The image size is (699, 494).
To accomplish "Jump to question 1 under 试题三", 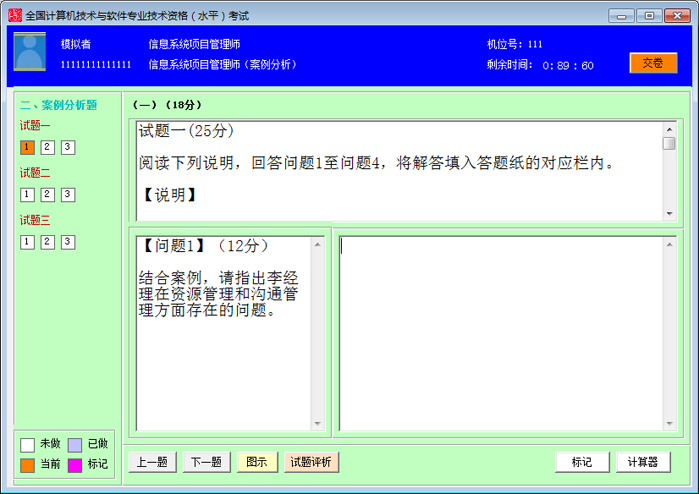I will pyautogui.click(x=27, y=242).
